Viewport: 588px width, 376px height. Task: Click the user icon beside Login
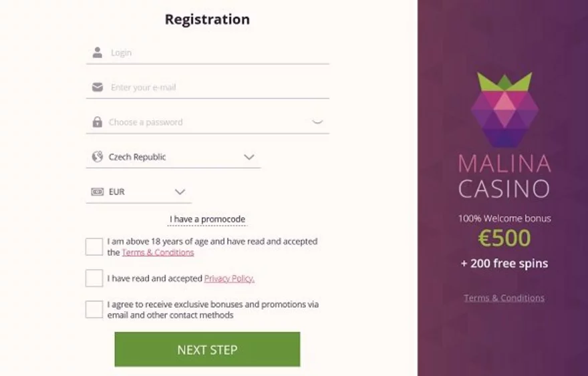click(x=98, y=53)
